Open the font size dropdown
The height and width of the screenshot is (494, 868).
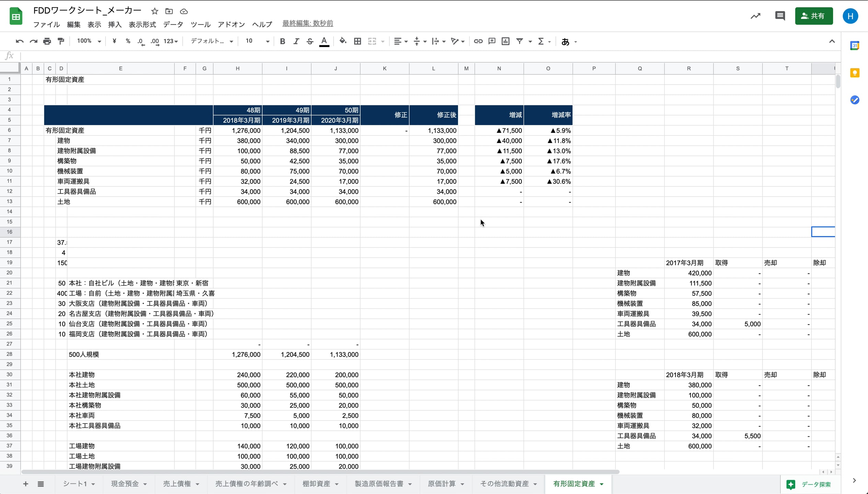[x=257, y=42]
